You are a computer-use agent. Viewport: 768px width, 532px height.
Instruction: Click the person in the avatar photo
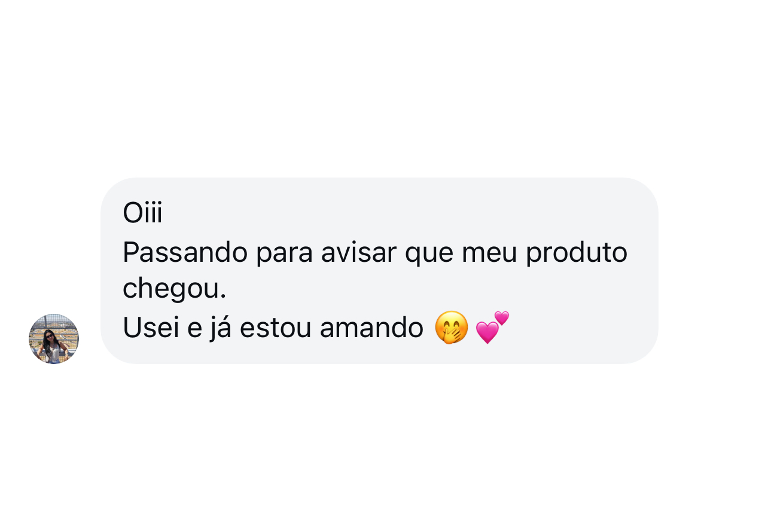pyautogui.click(x=53, y=344)
